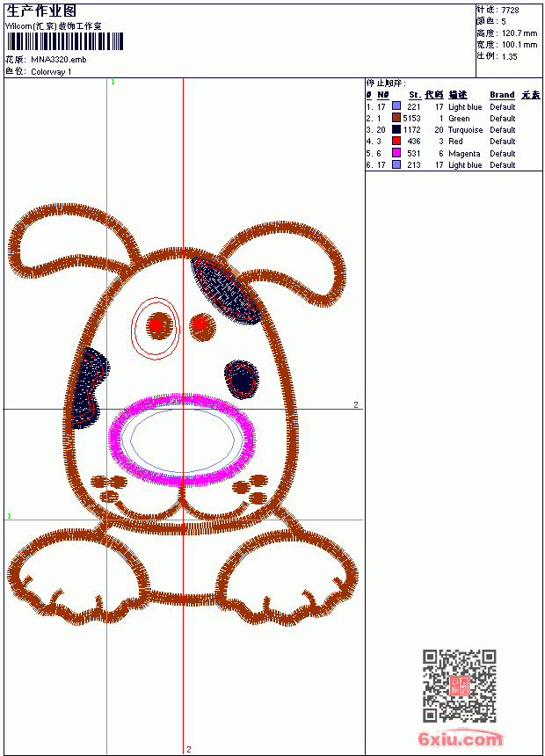Click the Red thread color swatch
The image size is (545, 756).
click(396, 141)
